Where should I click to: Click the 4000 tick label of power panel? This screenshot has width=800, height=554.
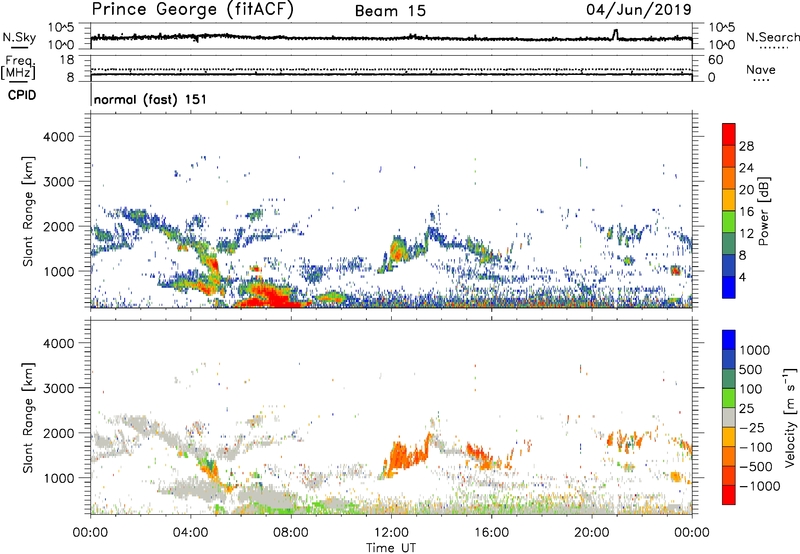(x=58, y=137)
